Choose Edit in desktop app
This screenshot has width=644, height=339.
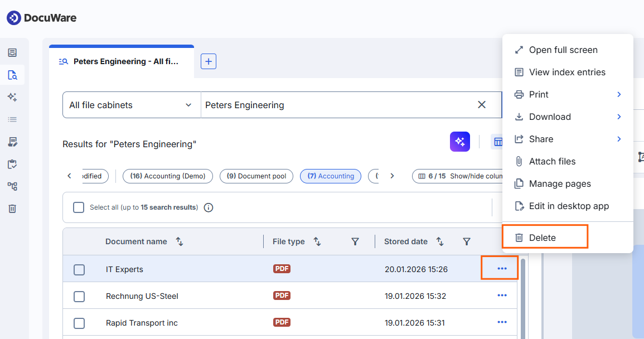(x=568, y=206)
